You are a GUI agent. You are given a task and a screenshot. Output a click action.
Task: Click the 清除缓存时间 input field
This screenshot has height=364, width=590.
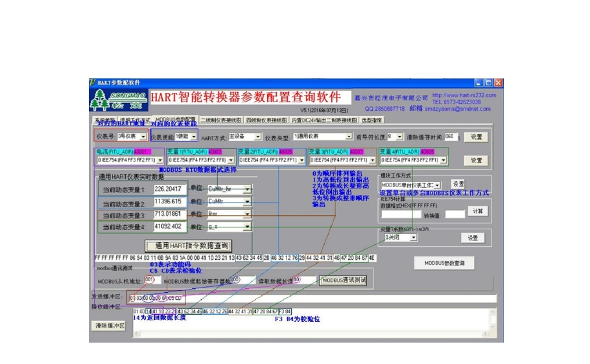click(451, 137)
